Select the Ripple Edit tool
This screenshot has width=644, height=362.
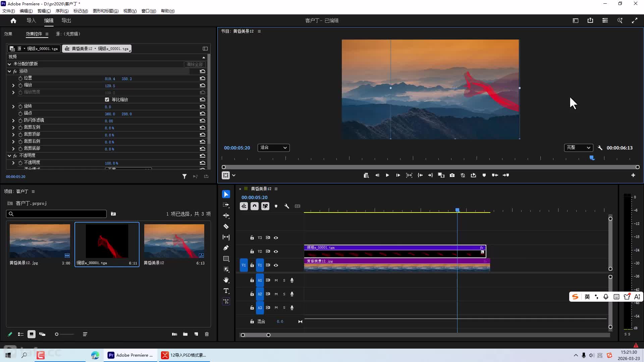click(x=226, y=216)
